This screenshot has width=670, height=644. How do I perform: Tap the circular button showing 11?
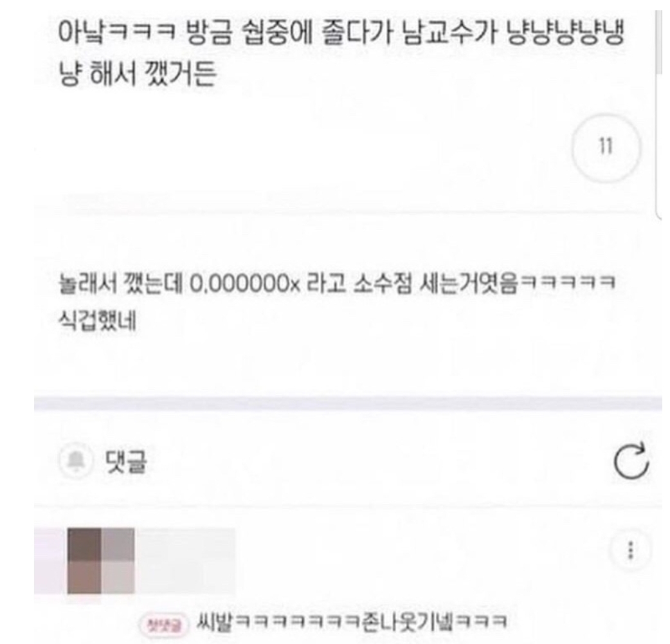pyautogui.click(x=606, y=147)
